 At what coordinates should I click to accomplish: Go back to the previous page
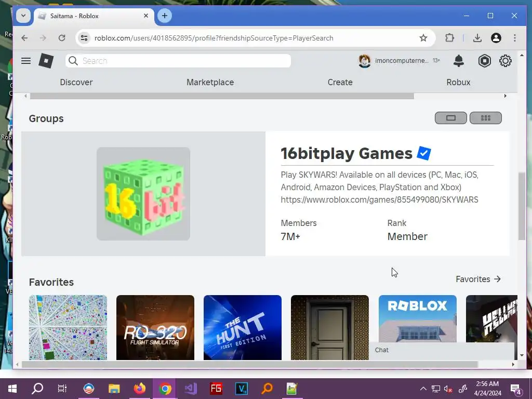(x=24, y=38)
